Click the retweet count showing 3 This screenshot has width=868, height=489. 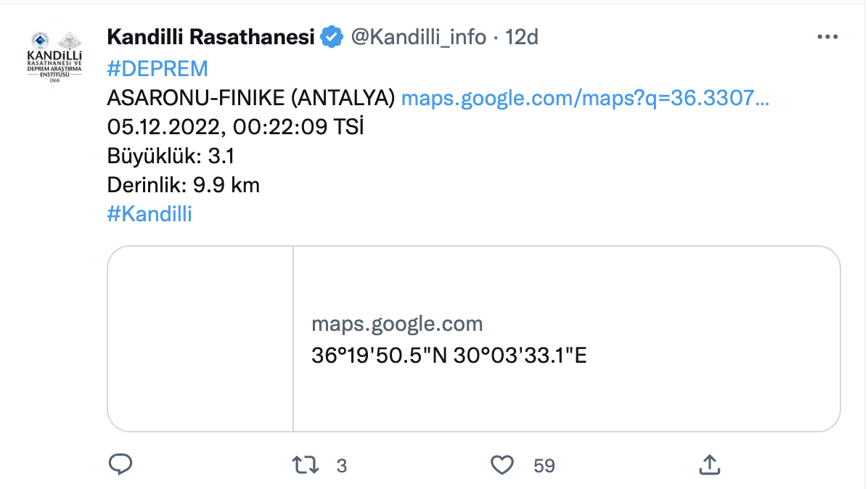(x=340, y=466)
